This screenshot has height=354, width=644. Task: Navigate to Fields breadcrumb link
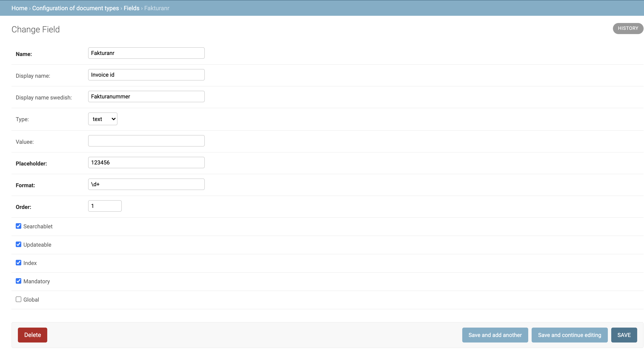pyautogui.click(x=132, y=8)
